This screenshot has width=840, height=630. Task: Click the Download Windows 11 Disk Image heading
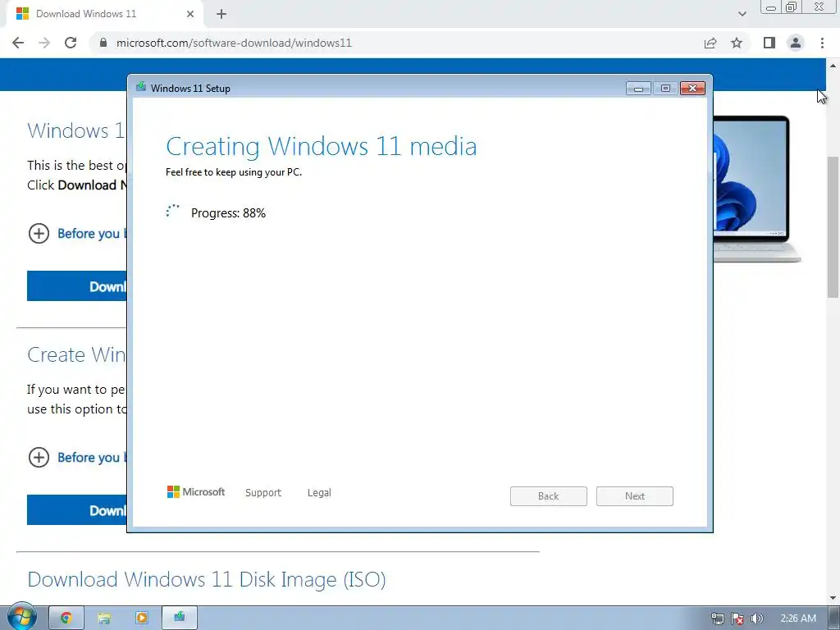tap(207, 580)
